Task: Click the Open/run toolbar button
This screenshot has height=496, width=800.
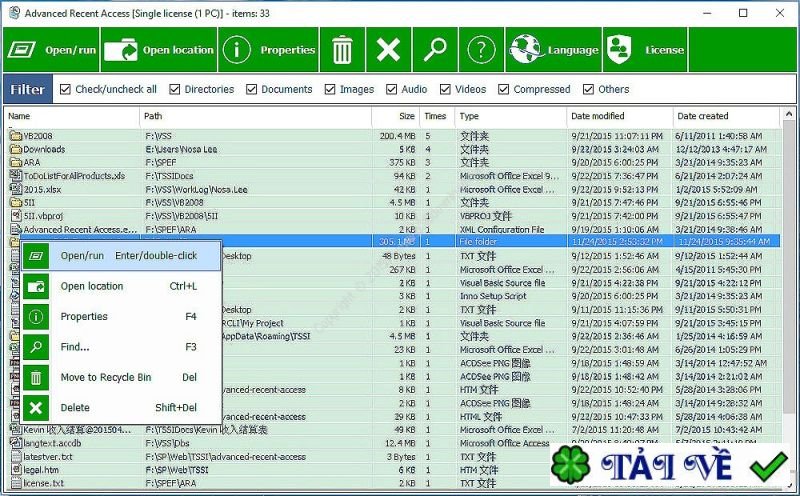Action: 52,50
